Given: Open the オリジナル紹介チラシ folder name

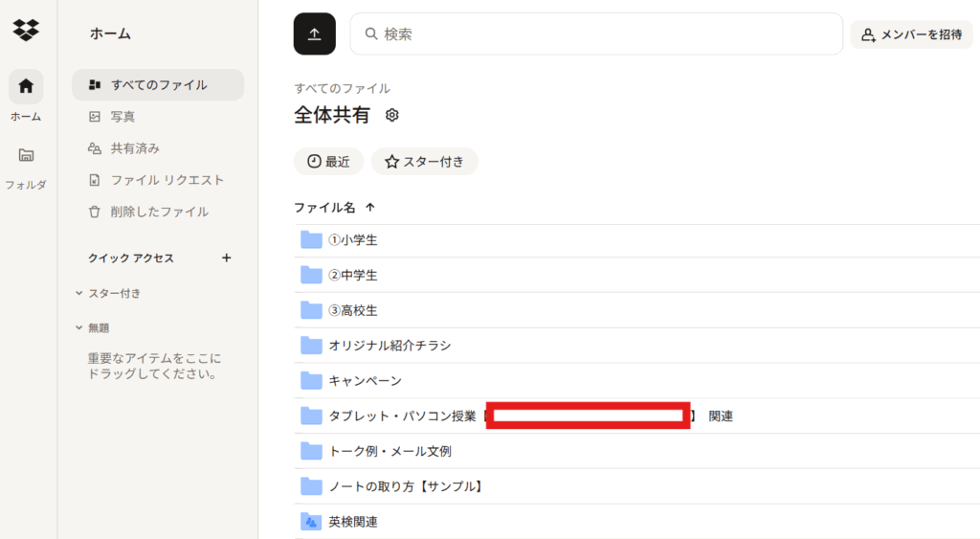Looking at the screenshot, I should pos(390,346).
